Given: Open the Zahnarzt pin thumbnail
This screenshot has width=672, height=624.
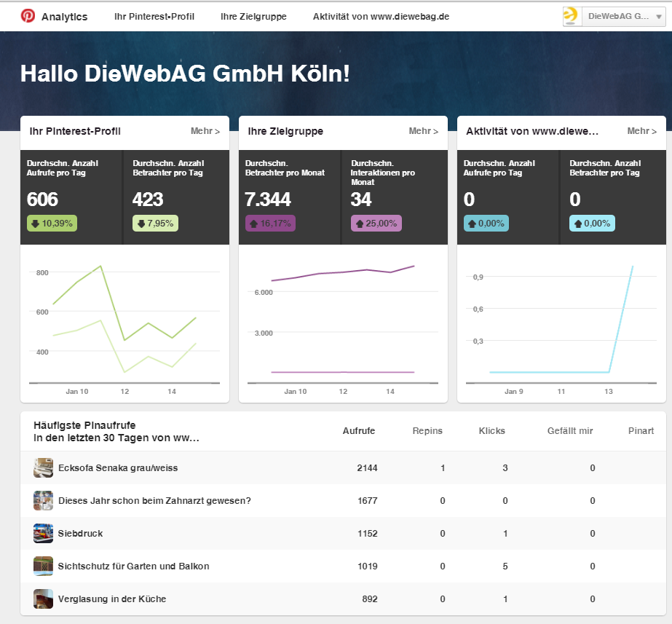Looking at the screenshot, I should [43, 500].
